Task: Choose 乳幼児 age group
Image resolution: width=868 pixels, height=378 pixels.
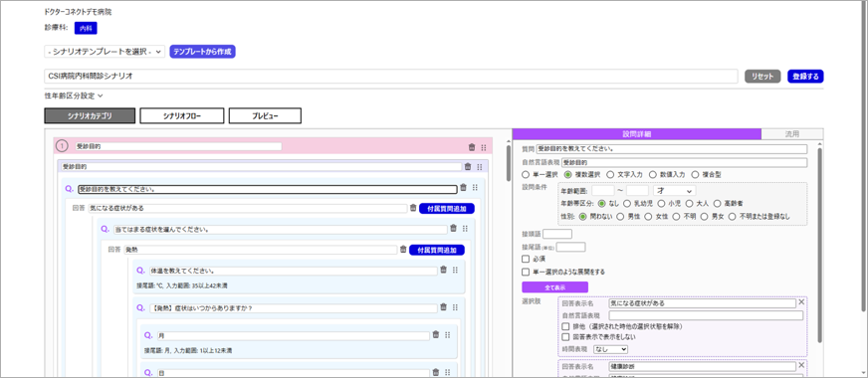Action: pos(627,204)
